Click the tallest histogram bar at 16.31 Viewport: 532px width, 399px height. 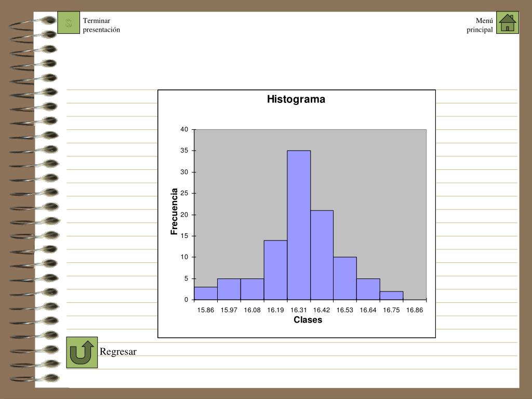[x=299, y=225]
